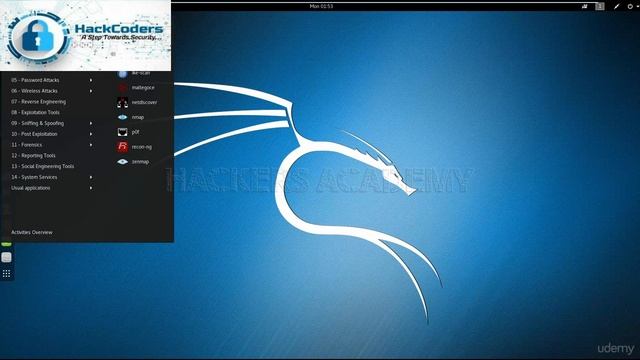Click the netdiscover text label
Viewport: 640px width, 360px height.
(144, 102)
